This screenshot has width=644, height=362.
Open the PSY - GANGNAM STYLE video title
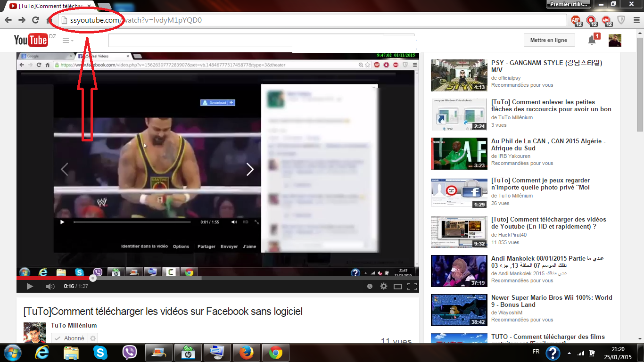(x=546, y=66)
